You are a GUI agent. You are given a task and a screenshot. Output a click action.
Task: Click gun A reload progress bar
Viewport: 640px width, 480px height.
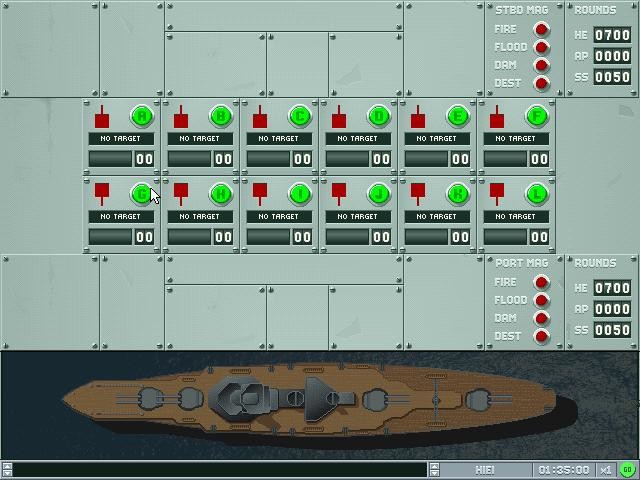(x=110, y=159)
